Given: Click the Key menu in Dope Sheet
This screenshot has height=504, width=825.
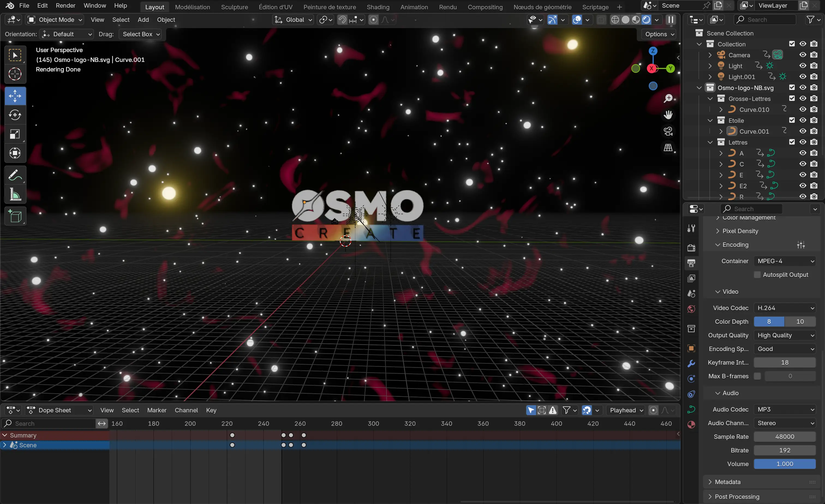Looking at the screenshot, I should coord(211,410).
